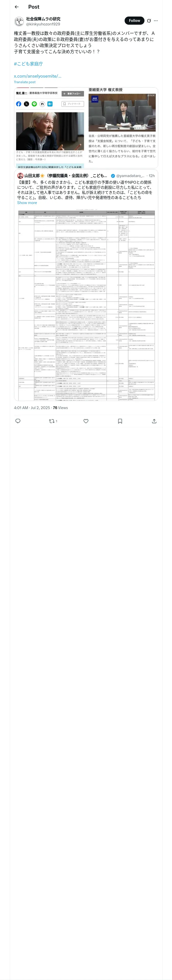Go back using the arrow icon
This screenshot has width=172, height=980.
pyautogui.click(x=16, y=7)
